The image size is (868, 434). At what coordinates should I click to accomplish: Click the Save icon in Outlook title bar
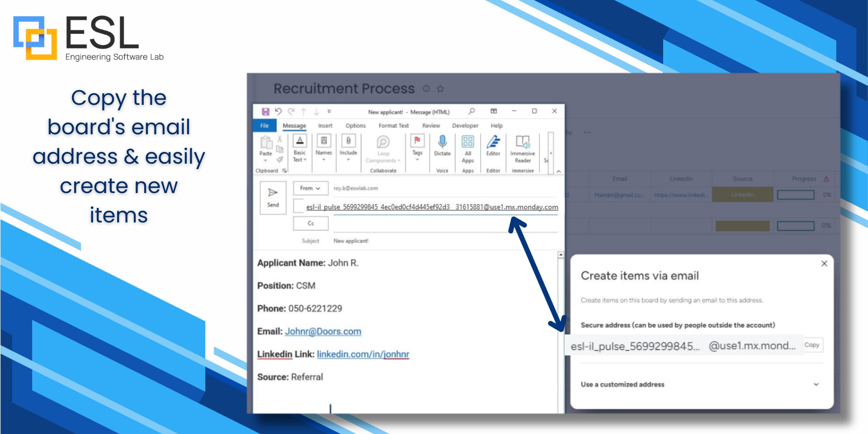(265, 112)
